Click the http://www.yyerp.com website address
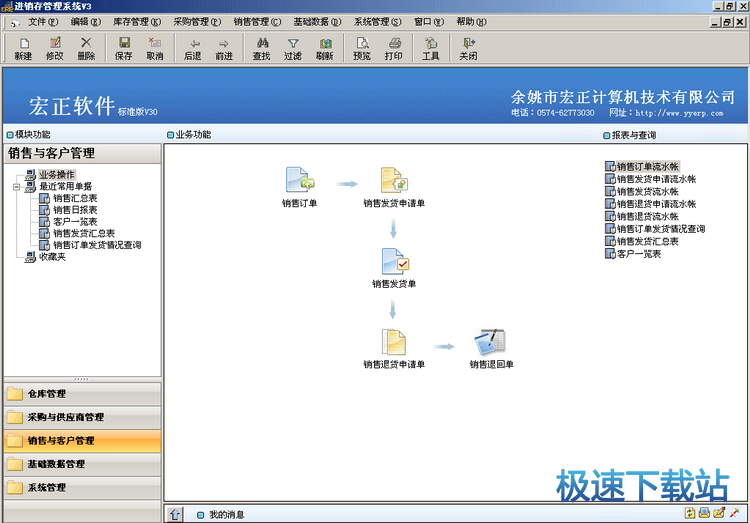The height and width of the screenshot is (523, 750). click(x=679, y=113)
